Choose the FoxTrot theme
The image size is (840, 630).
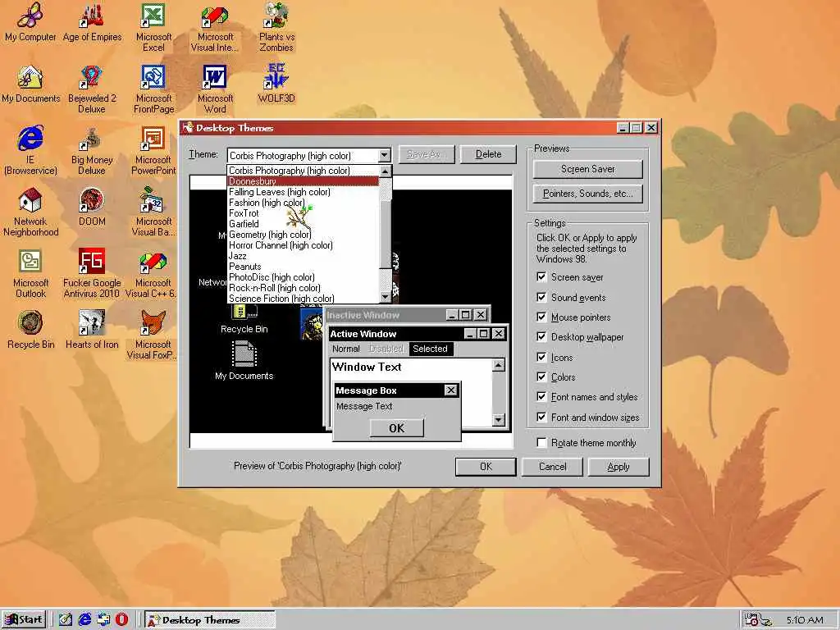[304, 213]
